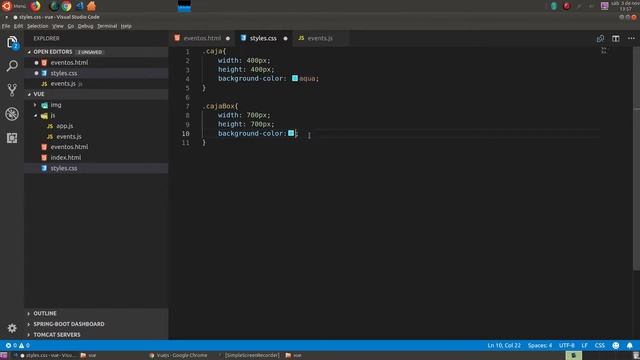The height and width of the screenshot is (360, 640).
Task: Launch Firefox from the top panel
Action: tap(36, 6)
